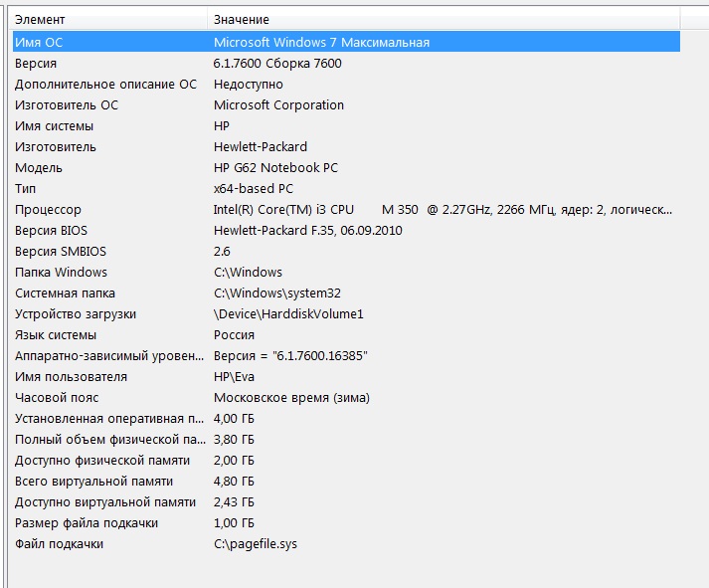The image size is (709, 588).
Task: Select the Язык системы row
Action: (346, 334)
